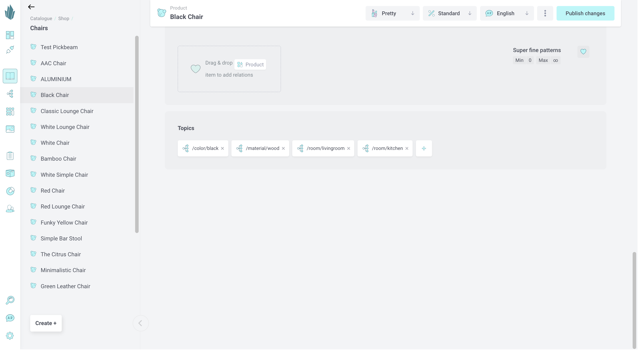Go to Shop breadcrumb

coord(64,19)
